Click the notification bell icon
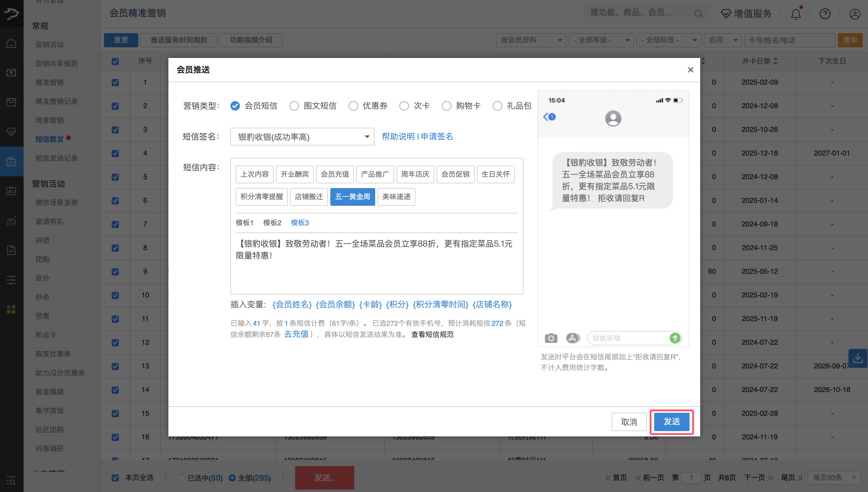 tap(796, 14)
